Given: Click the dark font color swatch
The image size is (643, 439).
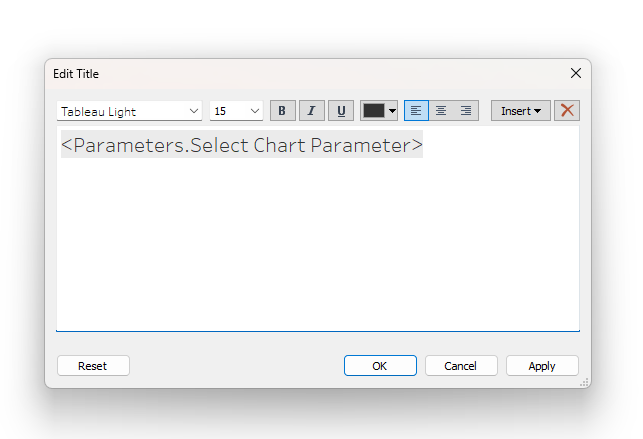Looking at the screenshot, I should click(x=374, y=111).
